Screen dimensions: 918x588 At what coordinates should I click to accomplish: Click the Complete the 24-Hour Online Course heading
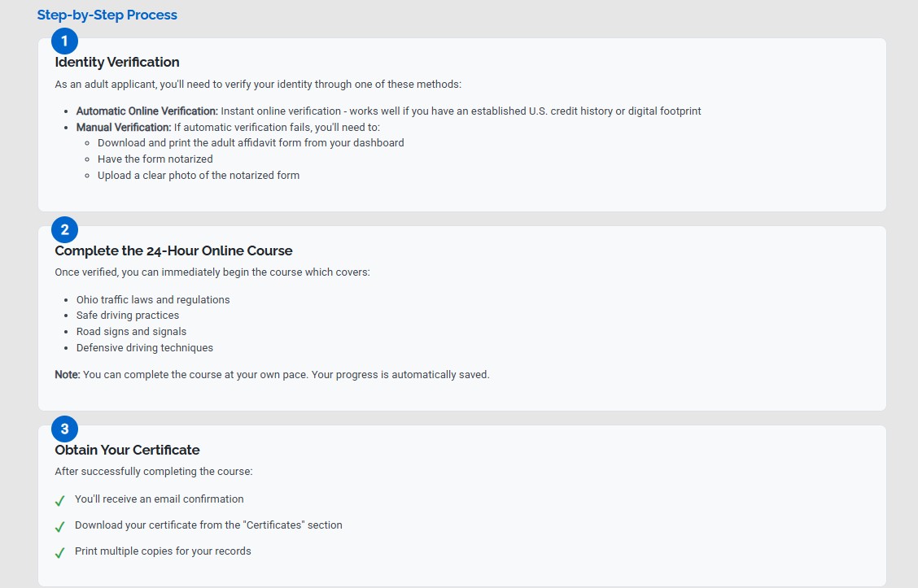[173, 250]
